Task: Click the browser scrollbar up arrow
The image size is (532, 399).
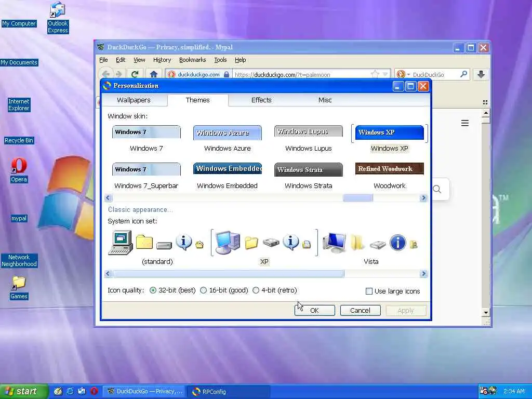Action: point(486,113)
